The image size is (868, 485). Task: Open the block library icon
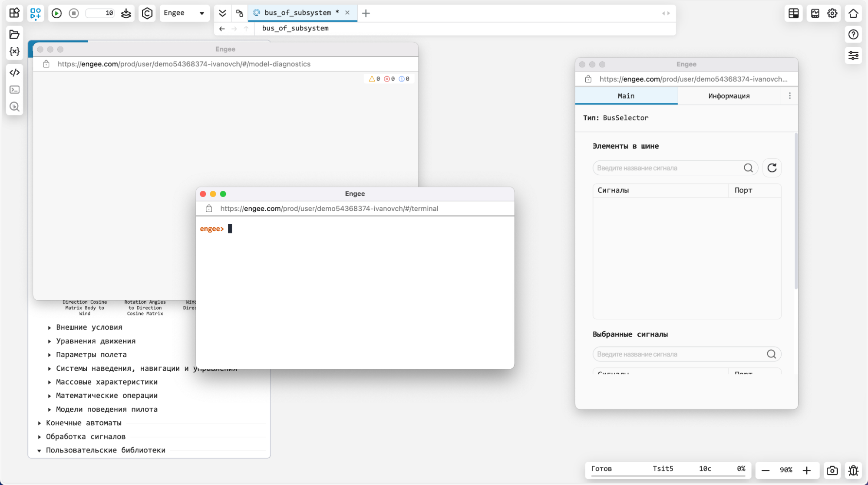(14, 13)
